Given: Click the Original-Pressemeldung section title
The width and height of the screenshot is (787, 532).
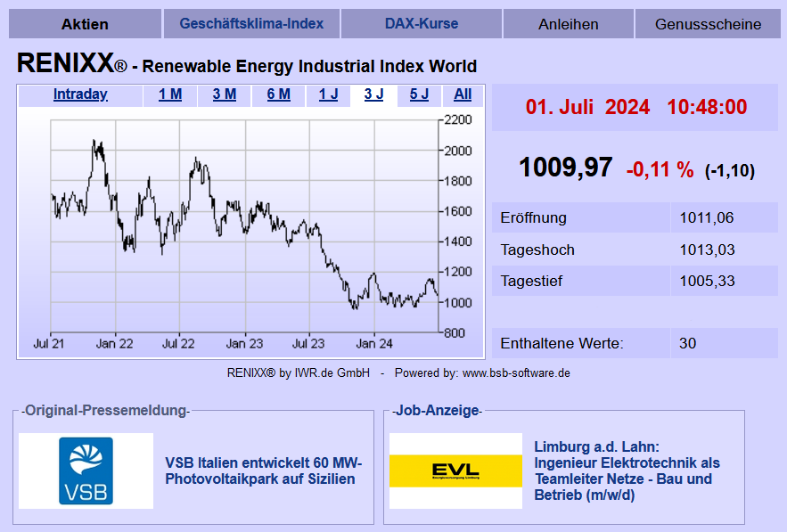Looking at the screenshot, I should (106, 411).
